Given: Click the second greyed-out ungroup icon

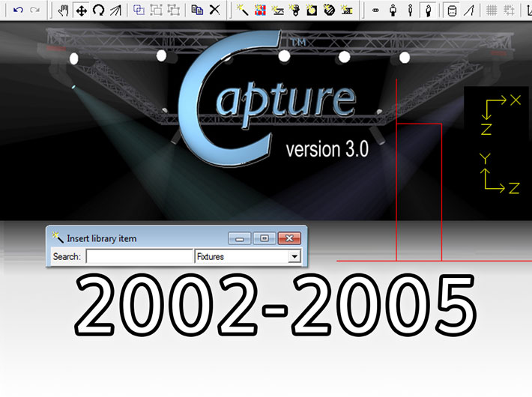Looking at the screenshot, I should tap(173, 10).
